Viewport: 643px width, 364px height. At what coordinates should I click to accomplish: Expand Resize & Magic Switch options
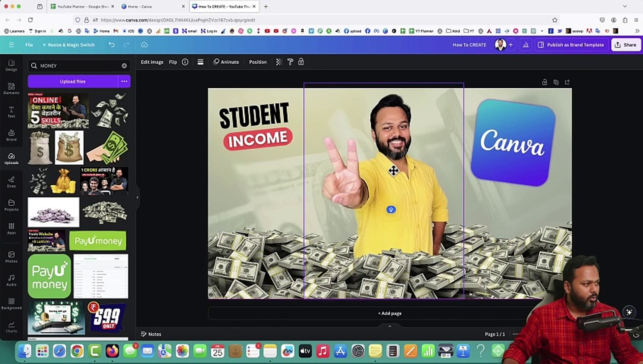pos(69,44)
